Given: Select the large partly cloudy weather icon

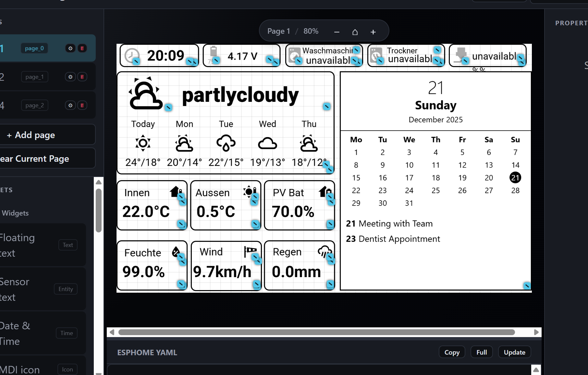Looking at the screenshot, I should pos(146,94).
